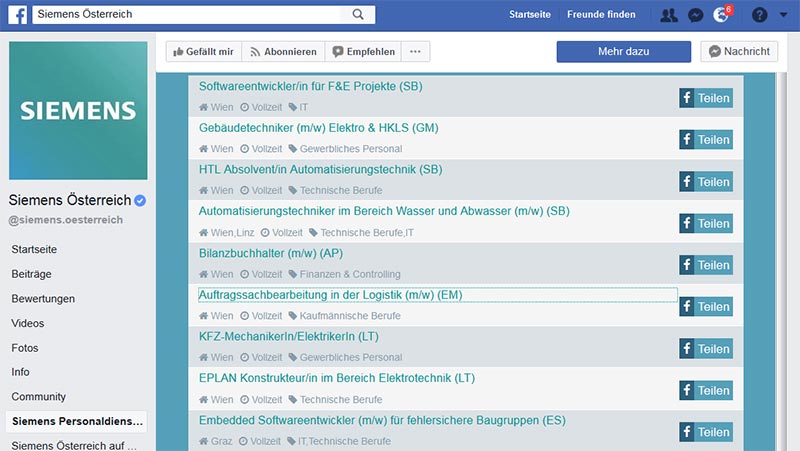Open Fotos in sidebar
Screen dimensions: 800x451
click(x=25, y=348)
